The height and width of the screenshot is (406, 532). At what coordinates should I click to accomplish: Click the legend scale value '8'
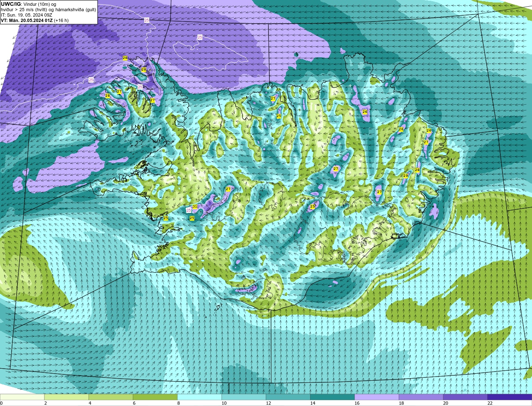178,403
